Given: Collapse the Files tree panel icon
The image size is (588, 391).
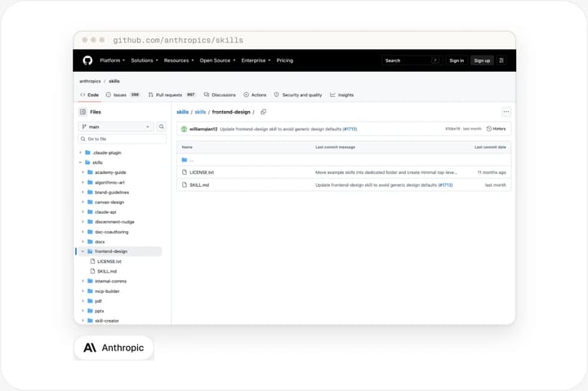Looking at the screenshot, I should click(82, 112).
